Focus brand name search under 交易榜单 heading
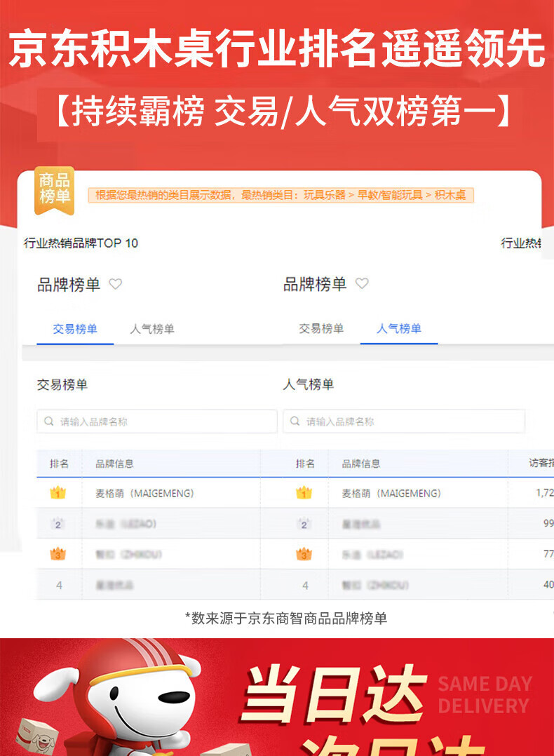 [157, 421]
